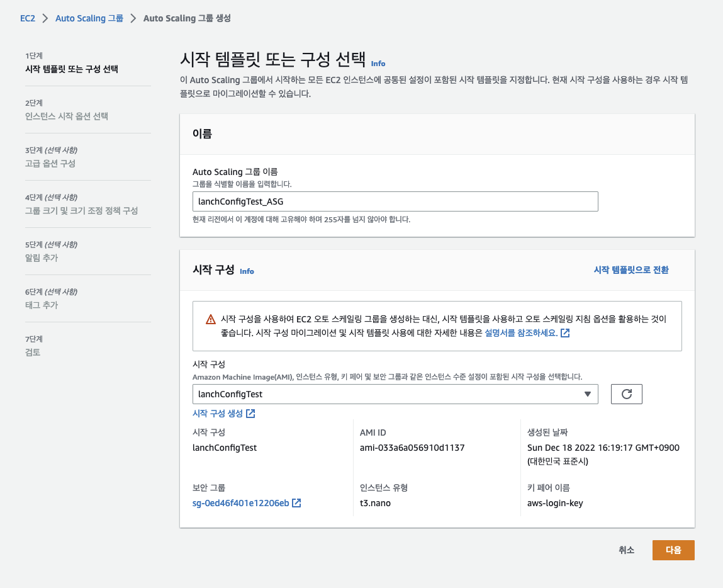Click 시작 구성 생성 link
The image size is (723, 588).
coord(218,413)
